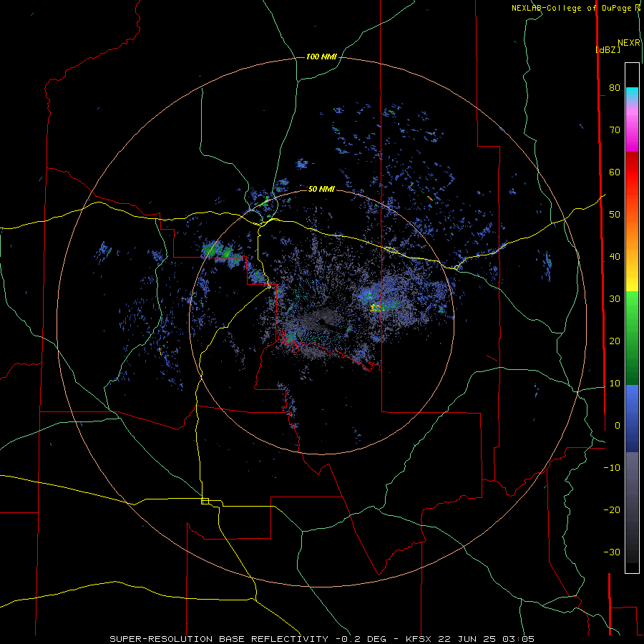The image size is (644, 644).
Task: Click the Super-Resolution Base Reflectivity caption
Action: click(321, 639)
